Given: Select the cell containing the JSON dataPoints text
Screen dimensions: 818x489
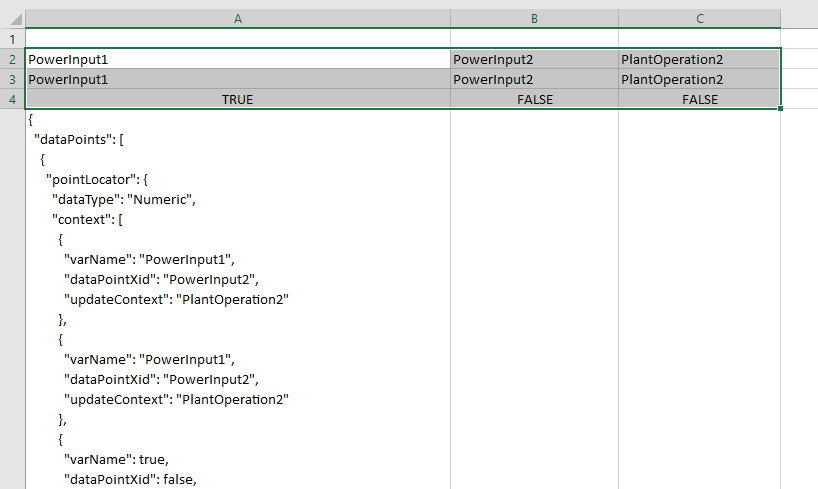Looking at the screenshot, I should [237, 300].
